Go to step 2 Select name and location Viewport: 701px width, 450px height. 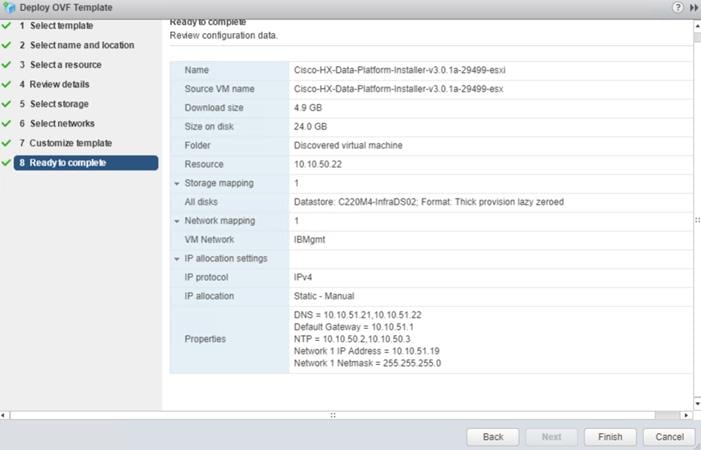tap(76, 45)
